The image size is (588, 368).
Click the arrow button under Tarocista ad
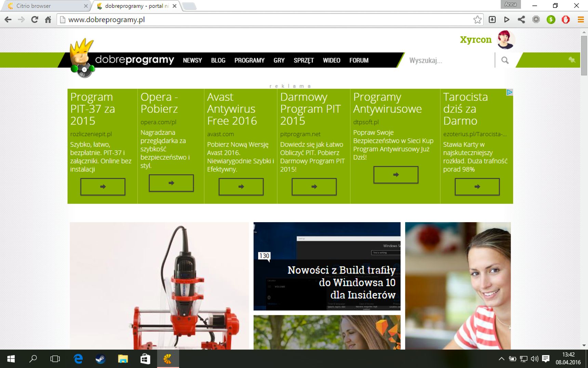[477, 187]
